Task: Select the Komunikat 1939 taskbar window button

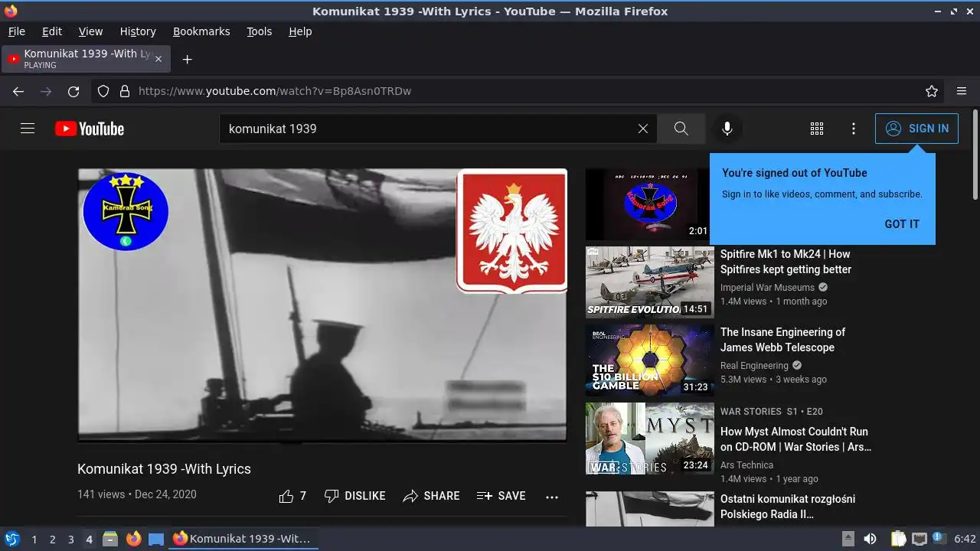Action: click(243, 539)
